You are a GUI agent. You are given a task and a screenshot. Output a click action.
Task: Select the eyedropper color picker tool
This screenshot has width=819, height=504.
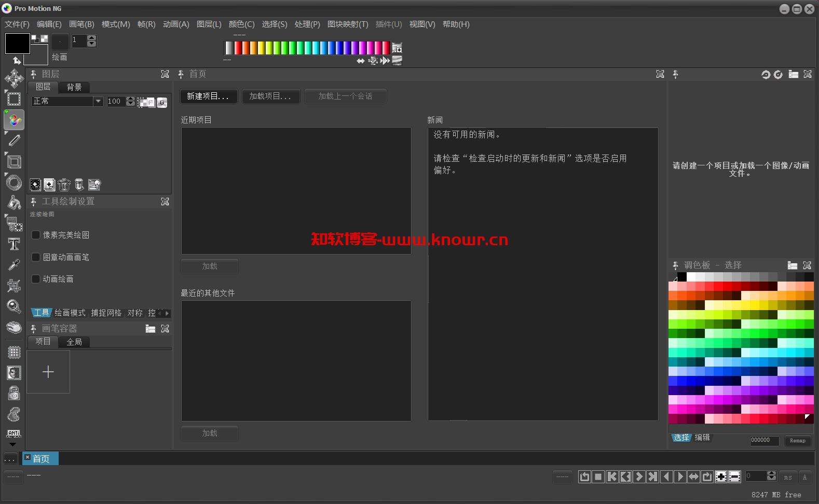click(14, 265)
